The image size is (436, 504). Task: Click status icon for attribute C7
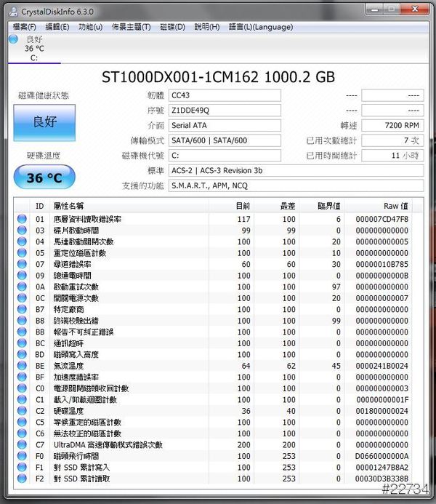point(22,444)
